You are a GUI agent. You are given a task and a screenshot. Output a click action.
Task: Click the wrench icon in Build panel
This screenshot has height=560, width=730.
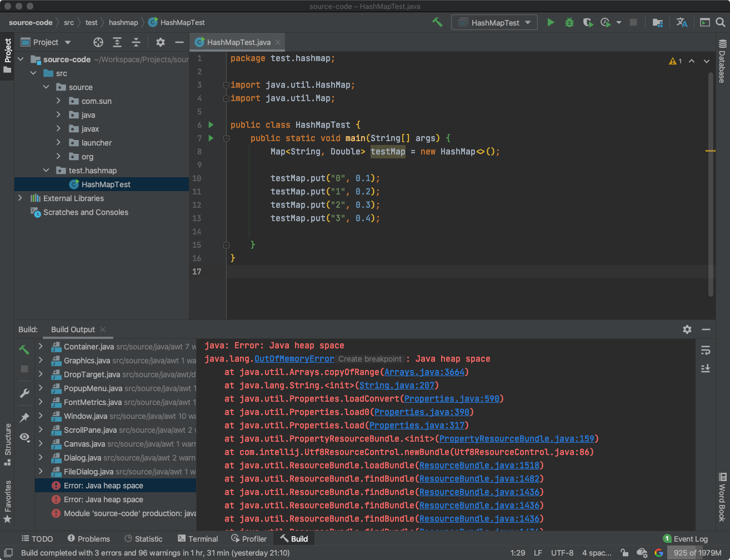tap(24, 393)
